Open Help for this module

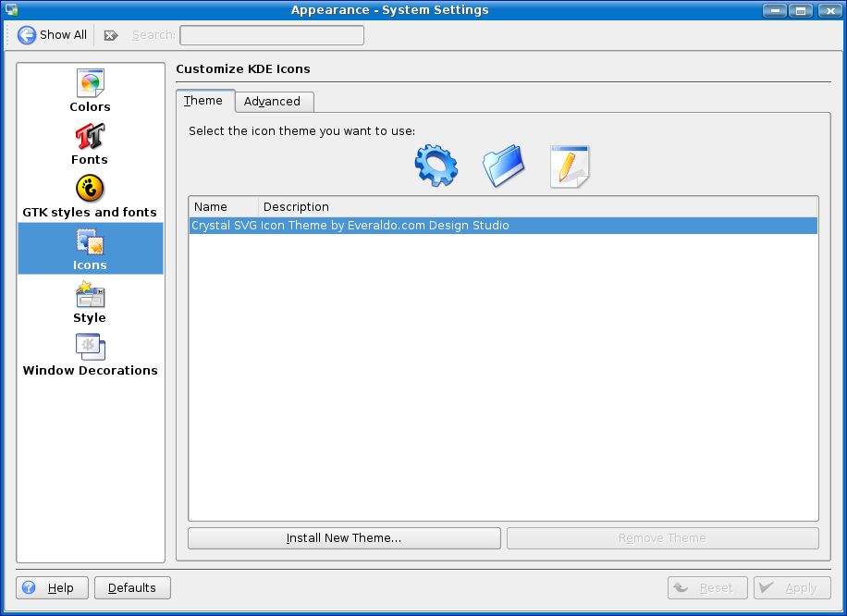tap(52, 588)
